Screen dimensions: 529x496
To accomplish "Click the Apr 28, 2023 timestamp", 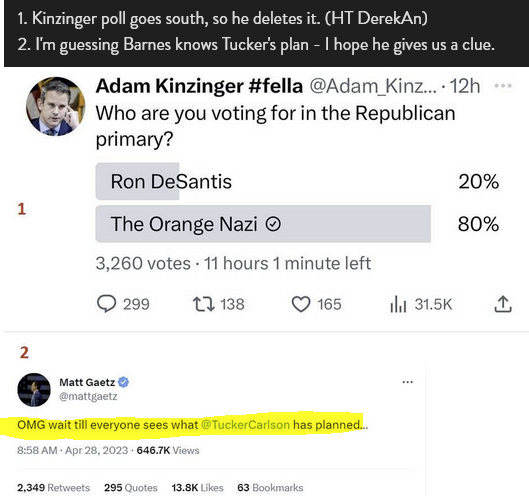I will coord(96,450).
